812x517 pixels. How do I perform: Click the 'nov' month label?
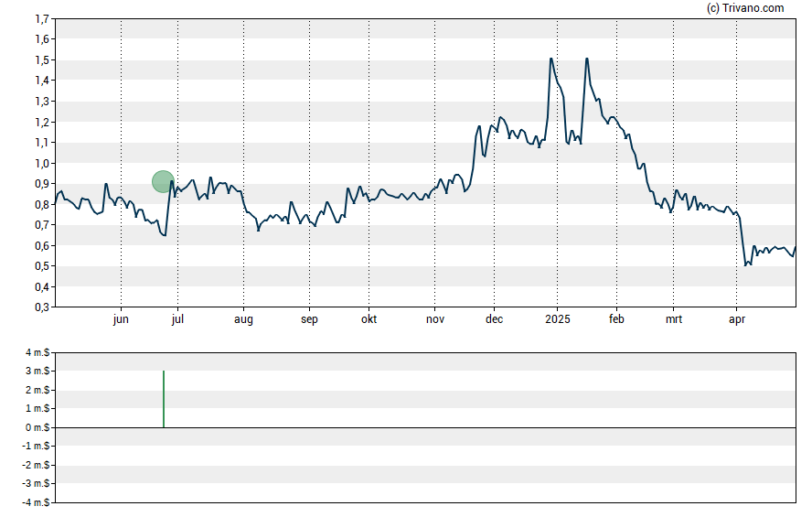click(435, 319)
